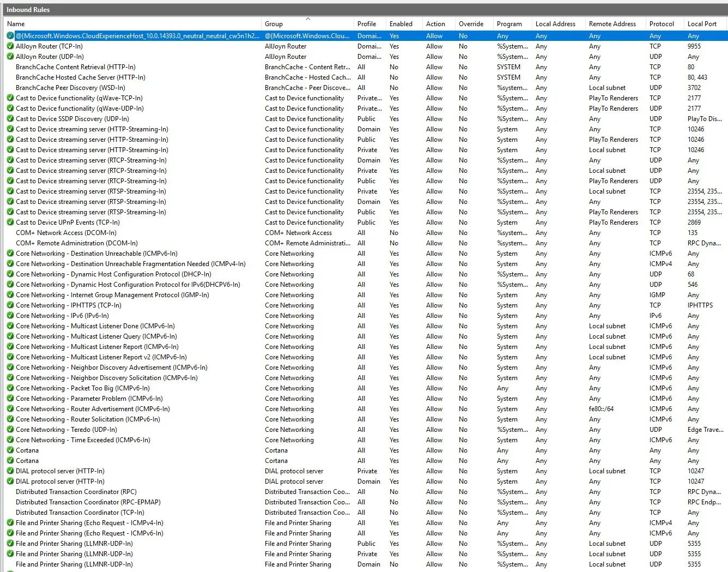
Task: Click the icon of Core Networking - Internet Group Management Protocol
Action: [x=10, y=295]
